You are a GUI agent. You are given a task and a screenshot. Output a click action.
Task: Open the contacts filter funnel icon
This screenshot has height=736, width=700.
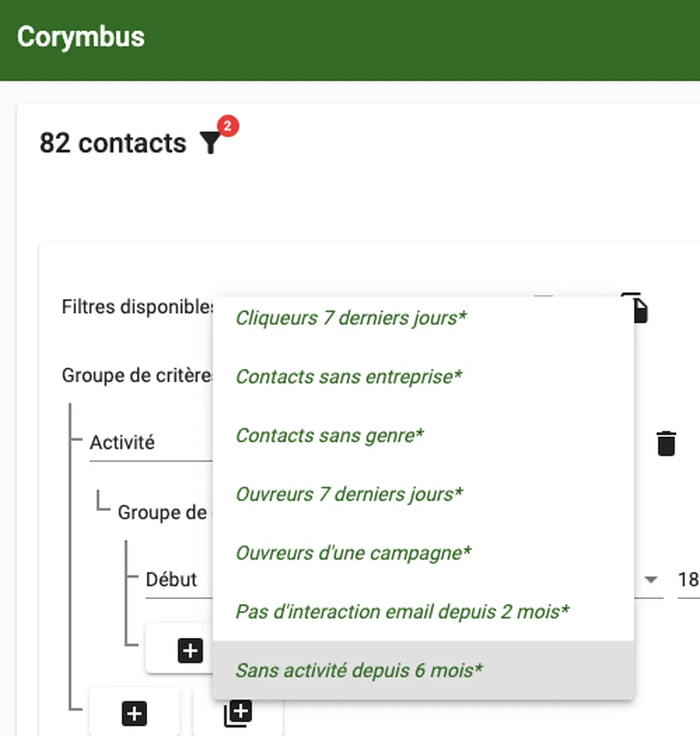click(x=210, y=142)
